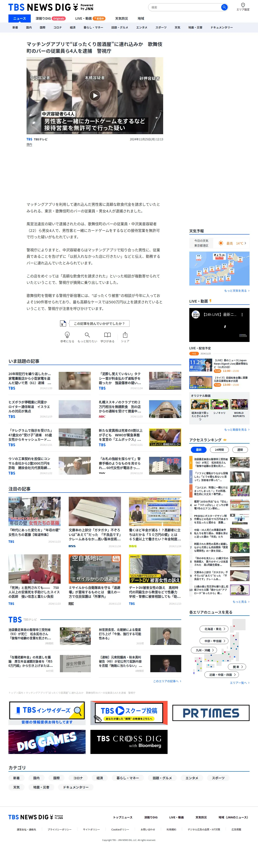Open the エンタメ category in the nav bar
258x868 pixels.
click(x=142, y=27)
